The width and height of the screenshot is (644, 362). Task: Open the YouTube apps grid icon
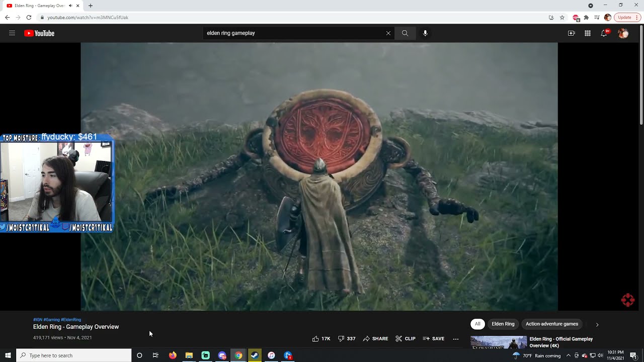click(588, 33)
